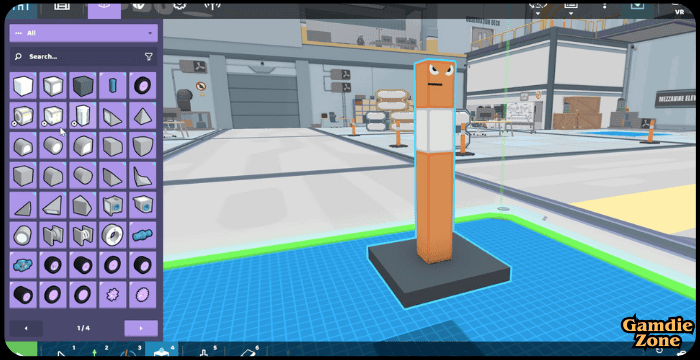Select cube with blue side connector
Screen dimensions: 700x360
point(112,205)
